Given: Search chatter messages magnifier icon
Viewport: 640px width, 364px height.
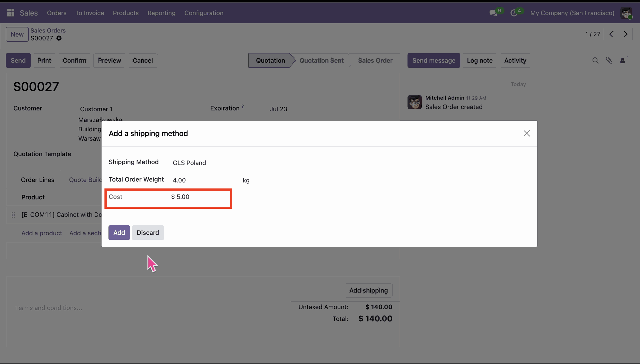Looking at the screenshot, I should (595, 60).
